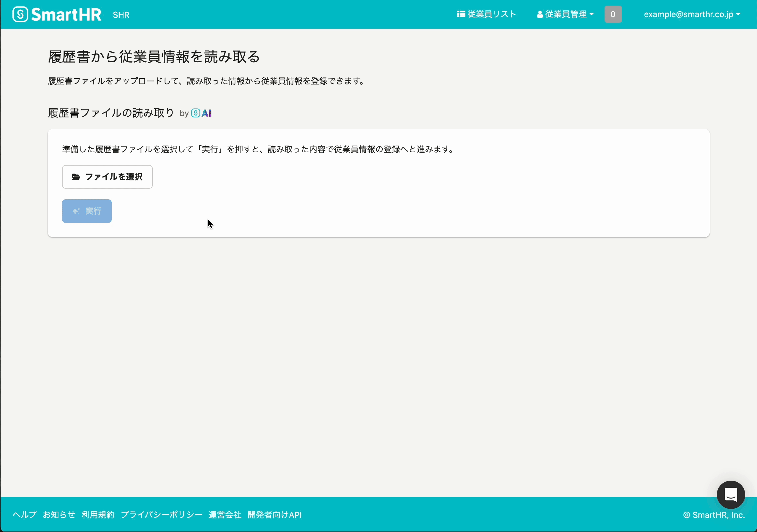Open the ヘルプ link in the footer
Viewport: 757px width, 532px height.
23,515
